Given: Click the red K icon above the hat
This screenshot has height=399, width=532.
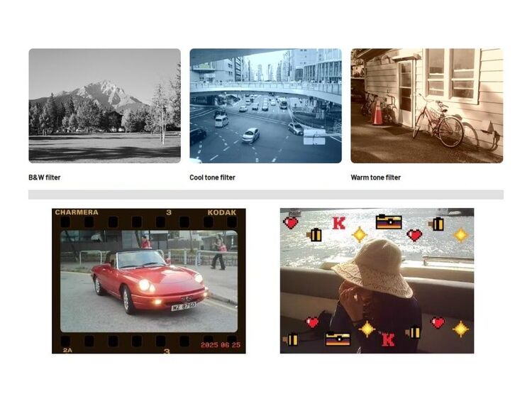Looking at the screenshot, I should tap(338, 223).
